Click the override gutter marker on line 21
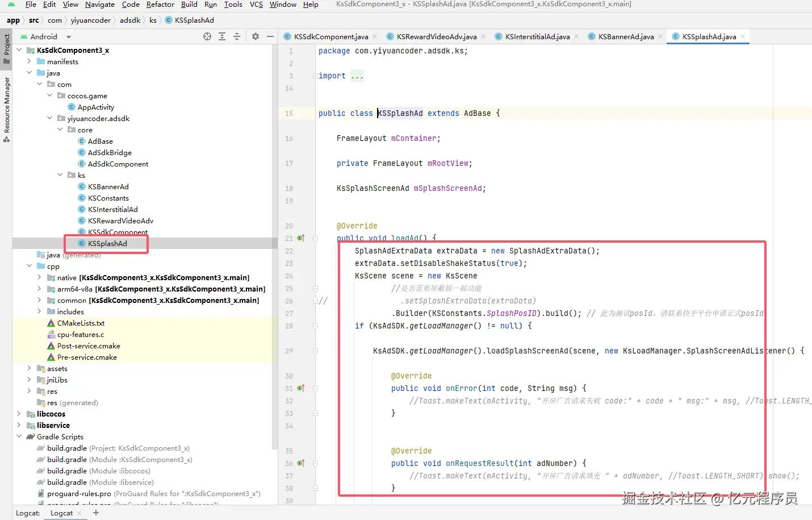Screen dimensions: 812x520 [x=301, y=239]
